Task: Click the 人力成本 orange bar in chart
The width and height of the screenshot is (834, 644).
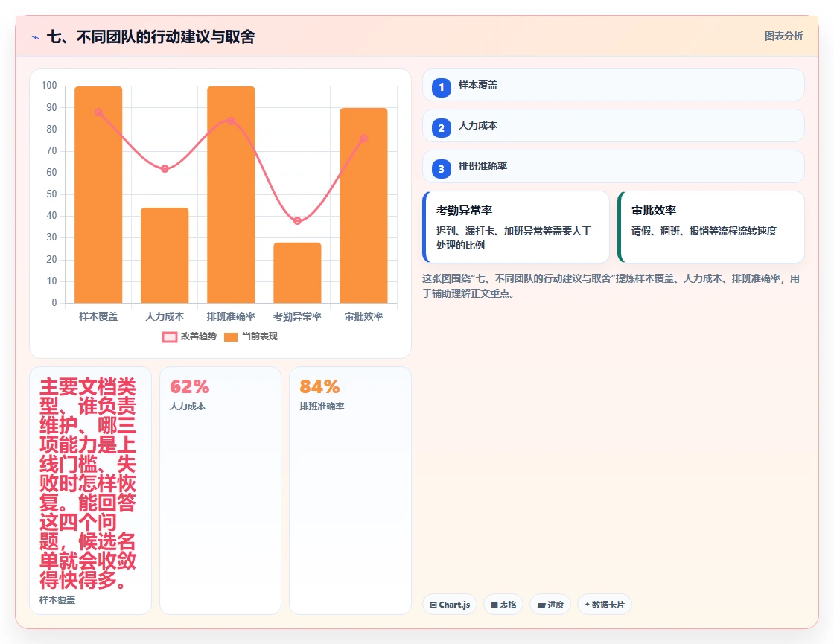Action: (x=165, y=255)
